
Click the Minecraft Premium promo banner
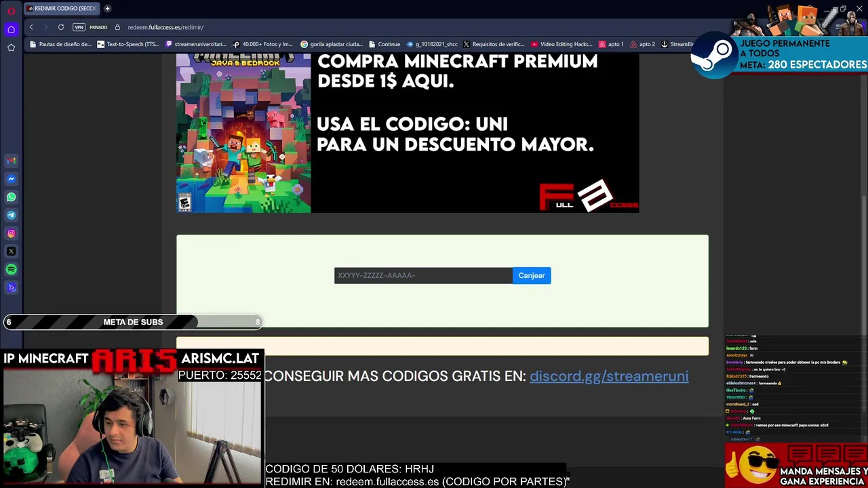[x=408, y=133]
